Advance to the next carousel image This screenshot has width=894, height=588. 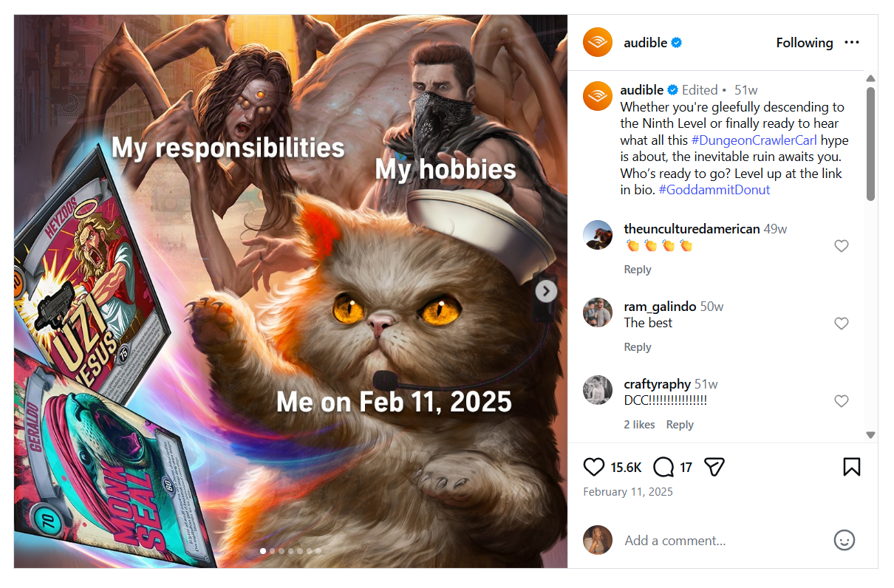(546, 291)
